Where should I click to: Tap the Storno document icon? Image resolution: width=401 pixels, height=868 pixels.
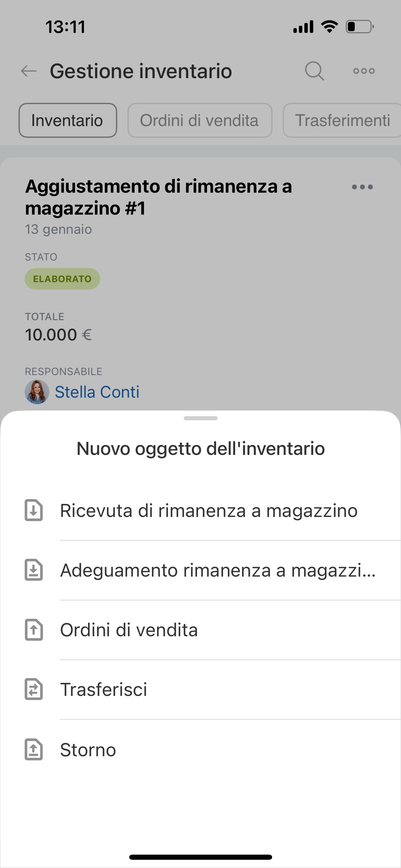pyautogui.click(x=34, y=749)
